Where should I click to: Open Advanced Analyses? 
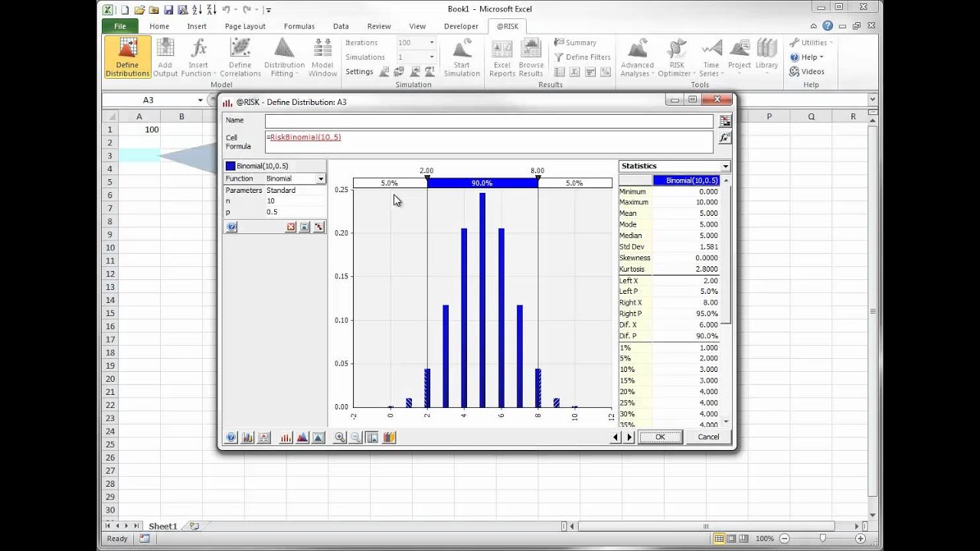637,58
